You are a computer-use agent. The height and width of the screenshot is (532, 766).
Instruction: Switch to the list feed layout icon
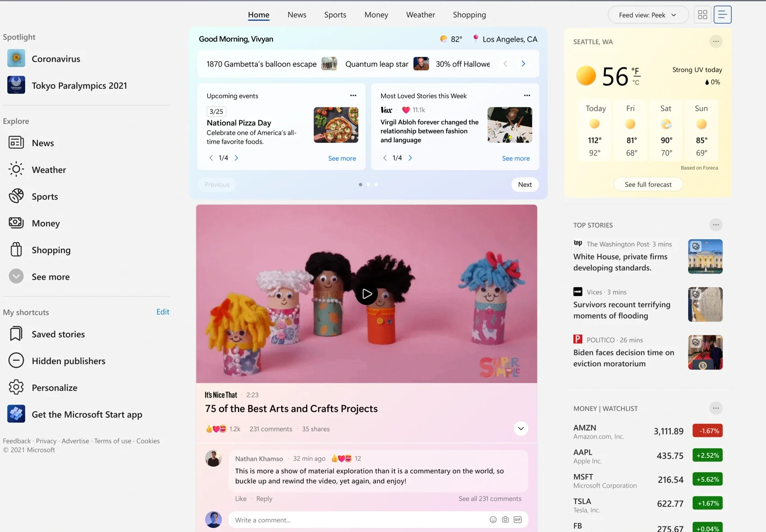pos(722,15)
